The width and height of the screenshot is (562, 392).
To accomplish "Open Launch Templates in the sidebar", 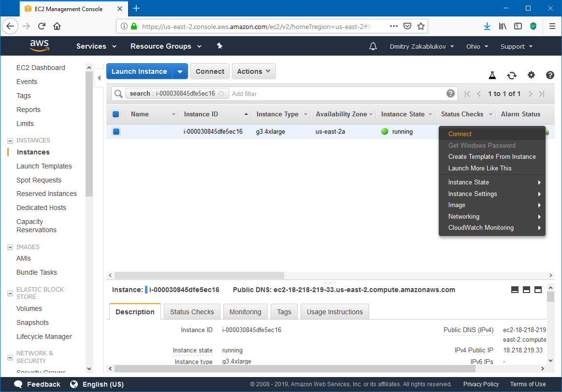I will pyautogui.click(x=44, y=166).
